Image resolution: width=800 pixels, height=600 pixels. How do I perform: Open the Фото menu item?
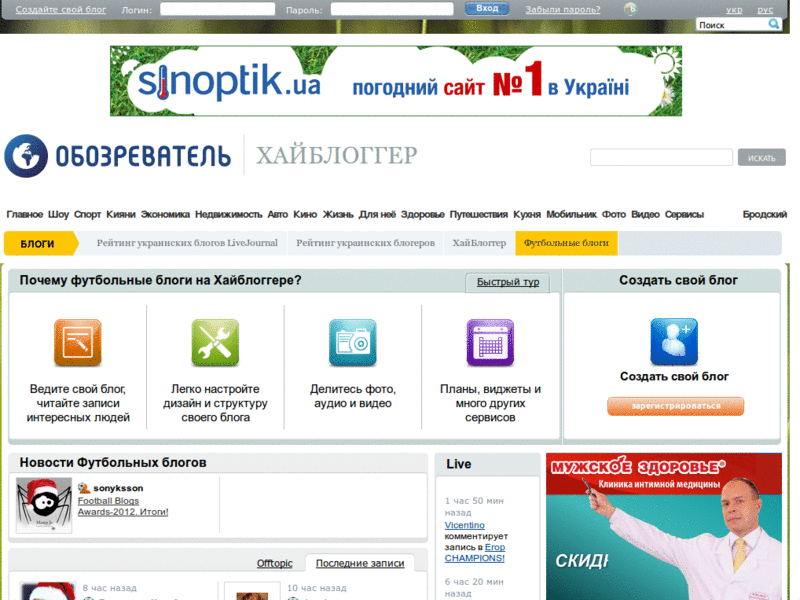point(614,214)
